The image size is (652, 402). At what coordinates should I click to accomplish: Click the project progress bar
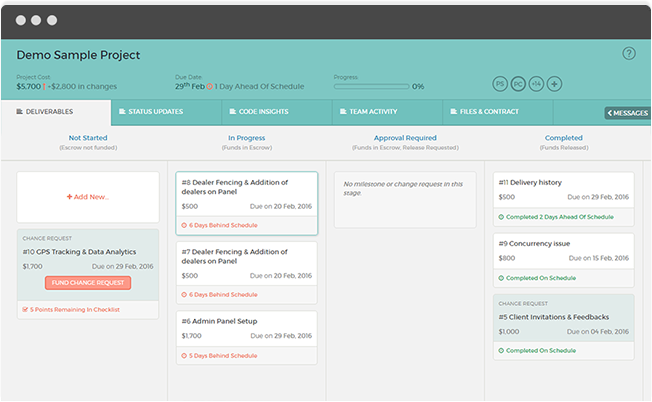[x=371, y=86]
